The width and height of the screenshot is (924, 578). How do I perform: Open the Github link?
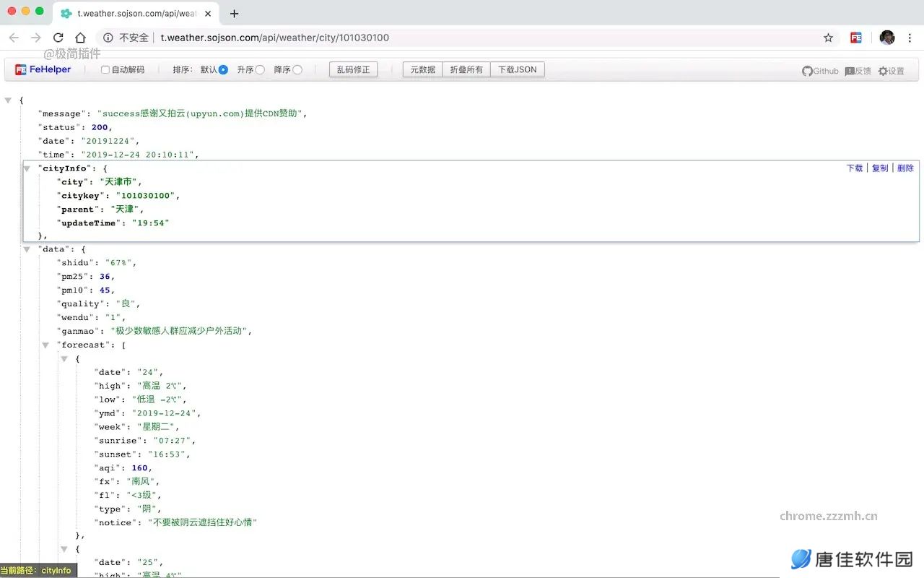820,71
